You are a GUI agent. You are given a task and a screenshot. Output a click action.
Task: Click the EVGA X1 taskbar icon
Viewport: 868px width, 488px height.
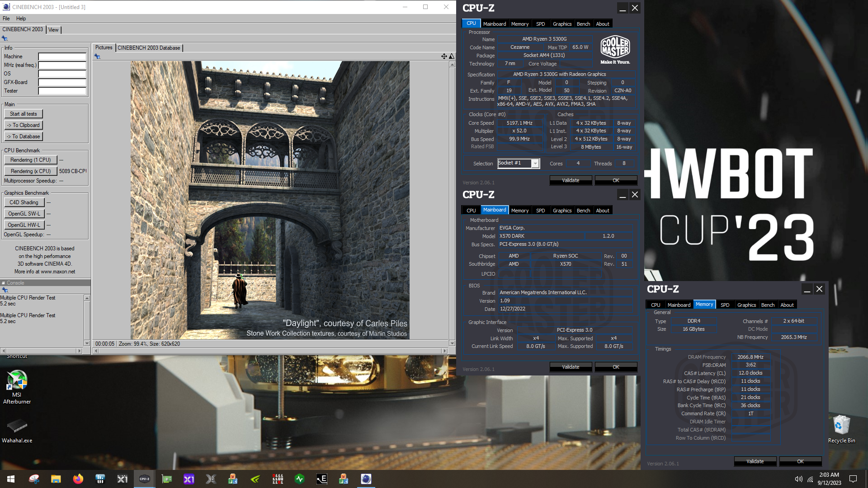pyautogui.click(x=123, y=479)
